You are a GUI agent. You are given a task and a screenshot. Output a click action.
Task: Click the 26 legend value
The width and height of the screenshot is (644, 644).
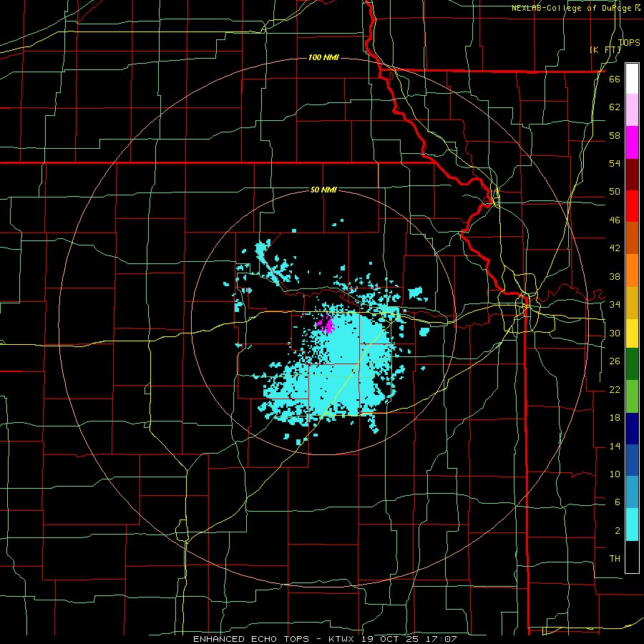pos(615,361)
